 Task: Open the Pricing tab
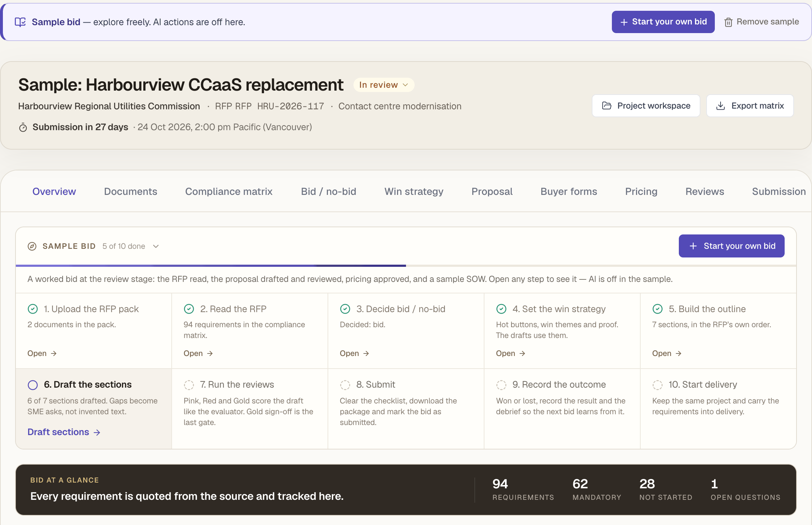coord(641,191)
